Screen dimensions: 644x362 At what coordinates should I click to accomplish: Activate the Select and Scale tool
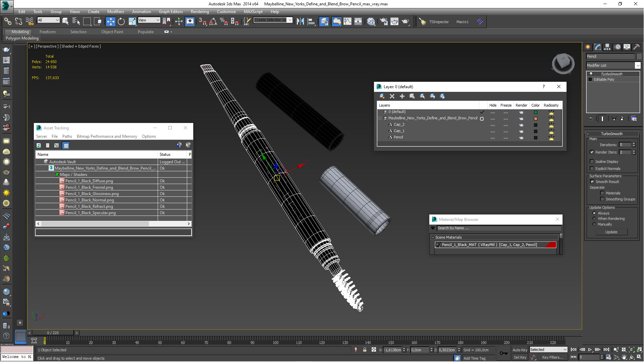pos(132,21)
